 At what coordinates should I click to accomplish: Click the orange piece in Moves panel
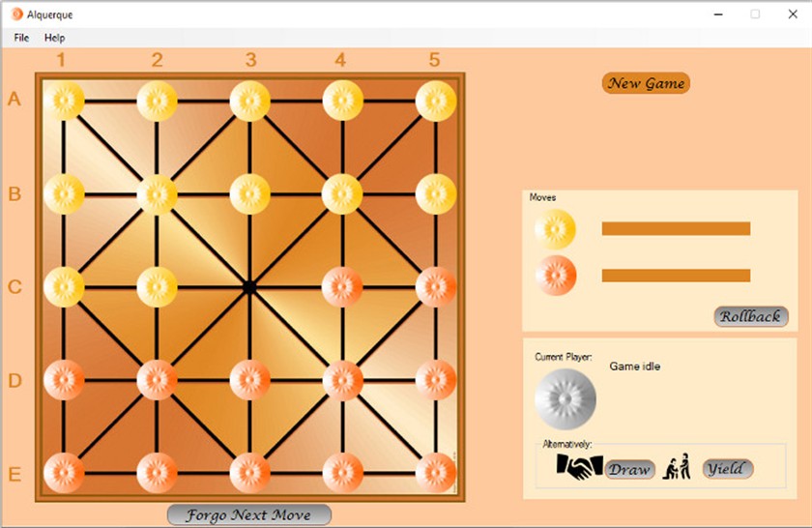pos(555,276)
